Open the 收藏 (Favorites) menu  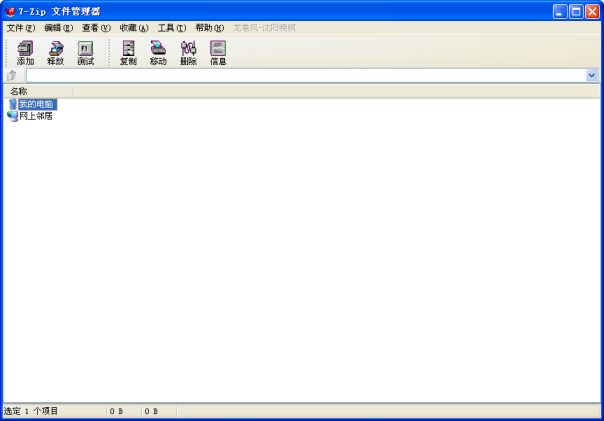coord(134,28)
